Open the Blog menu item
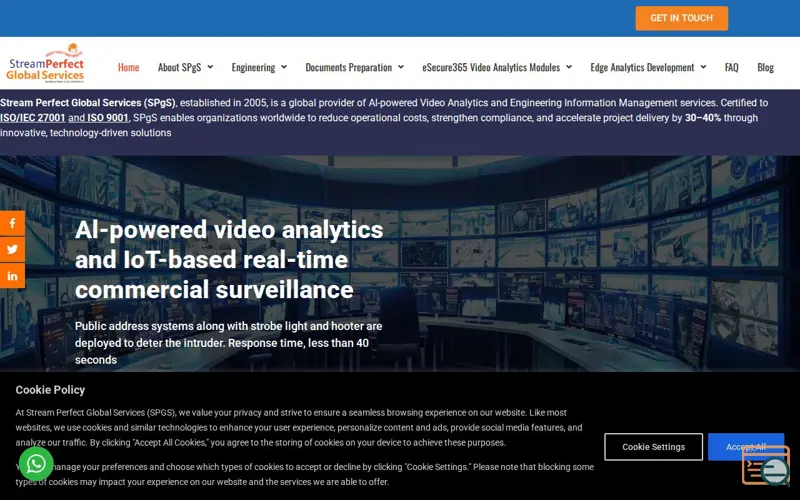Screen dimensions: 800x500 tap(765, 67)
